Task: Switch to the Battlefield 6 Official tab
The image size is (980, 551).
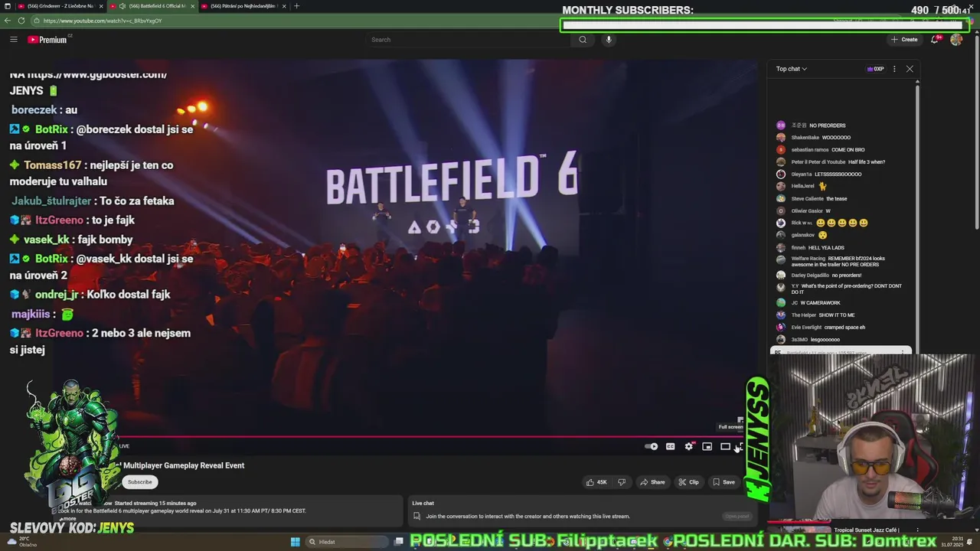Action: coord(152,6)
